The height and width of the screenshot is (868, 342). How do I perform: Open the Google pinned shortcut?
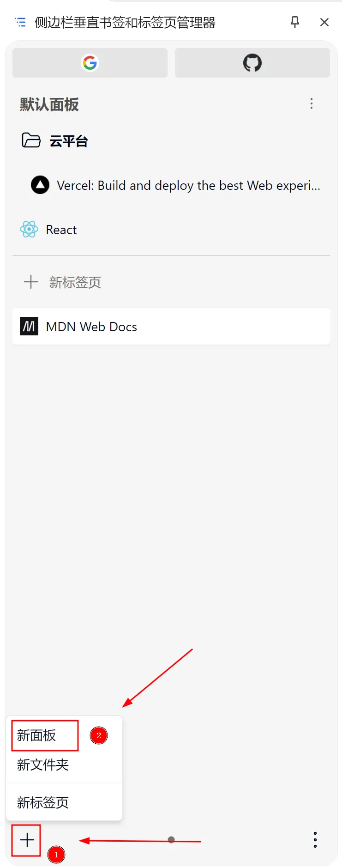[x=90, y=63]
